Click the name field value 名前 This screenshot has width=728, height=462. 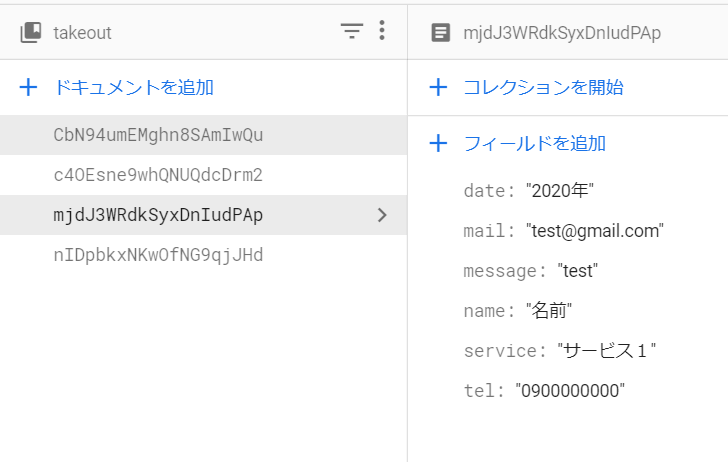pyautogui.click(x=549, y=311)
